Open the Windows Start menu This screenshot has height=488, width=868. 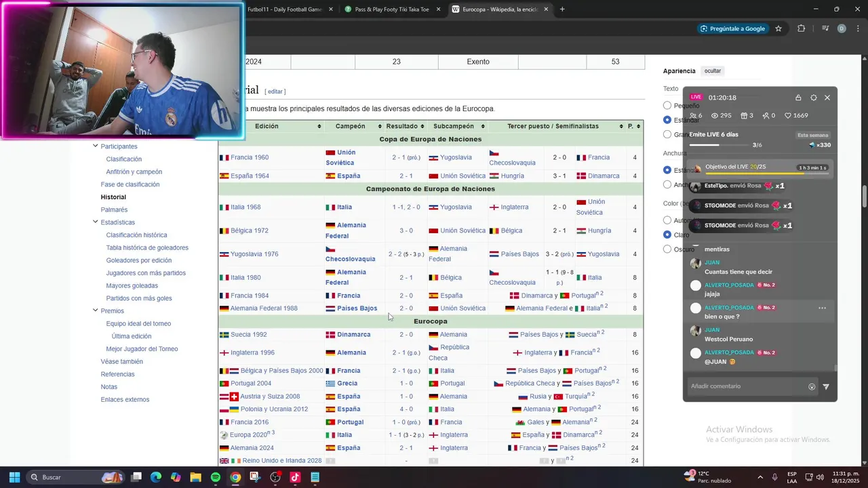point(14,477)
